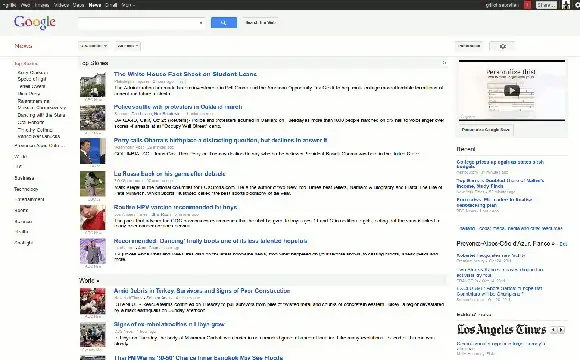Viewport: 580px width, 360px height.
Task: Open the account name dropdown in top bar
Action: pos(502,5)
